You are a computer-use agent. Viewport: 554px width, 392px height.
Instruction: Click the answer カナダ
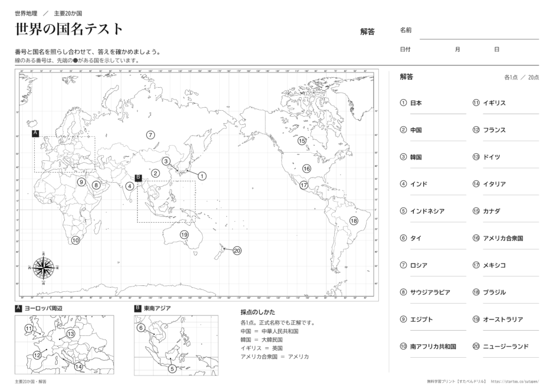tap(492, 212)
